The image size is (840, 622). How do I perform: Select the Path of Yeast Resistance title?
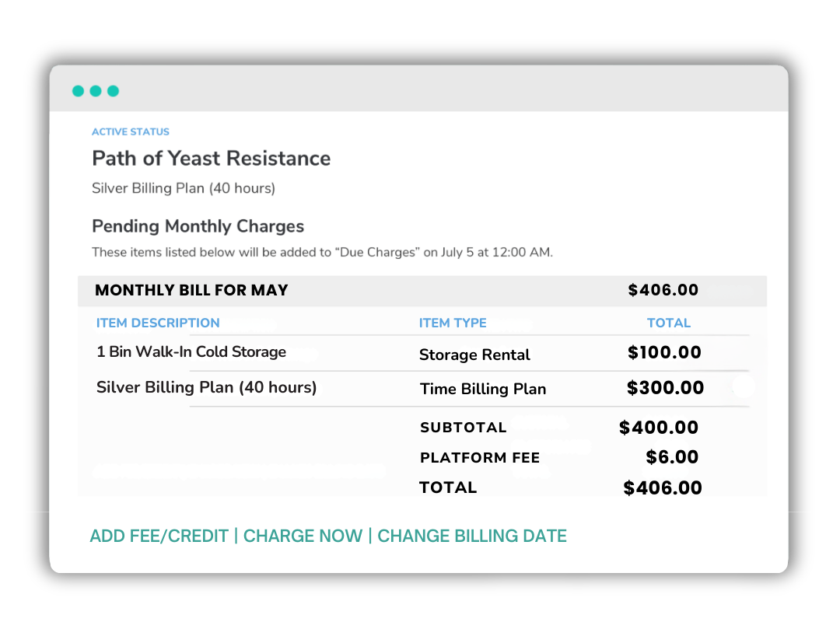(x=211, y=159)
